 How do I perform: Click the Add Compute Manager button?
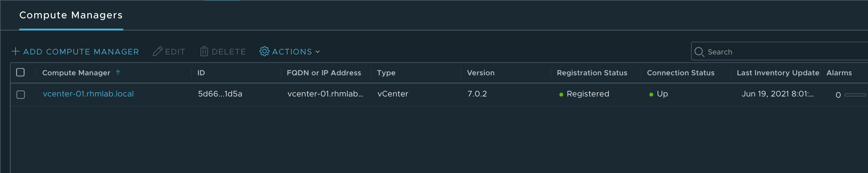(75, 51)
